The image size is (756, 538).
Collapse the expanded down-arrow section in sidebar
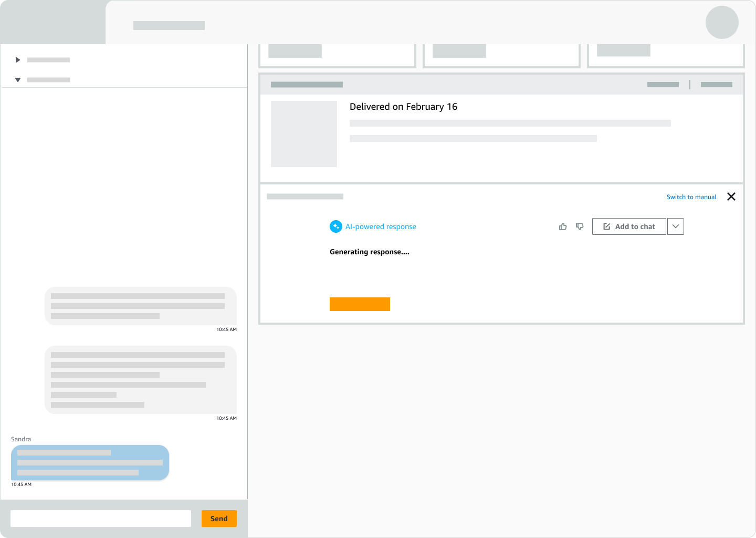[x=18, y=80]
